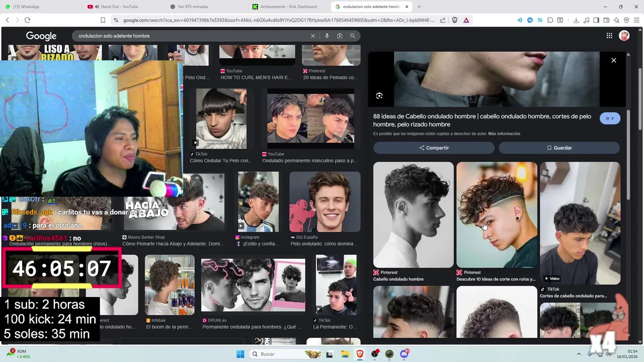The width and height of the screenshot is (644, 362).
Task: Open the Leo AI sparkle icon
Action: pos(616,20)
